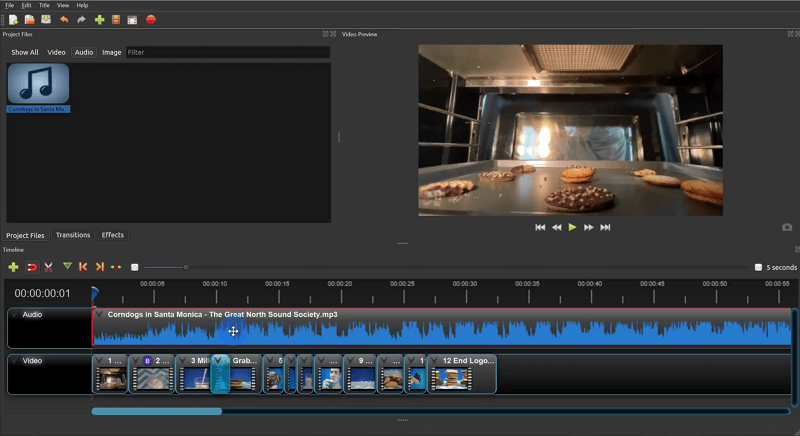The height and width of the screenshot is (436, 800).
Task: Zoom out the timeline with the left zoom icon
Action: pos(135,267)
